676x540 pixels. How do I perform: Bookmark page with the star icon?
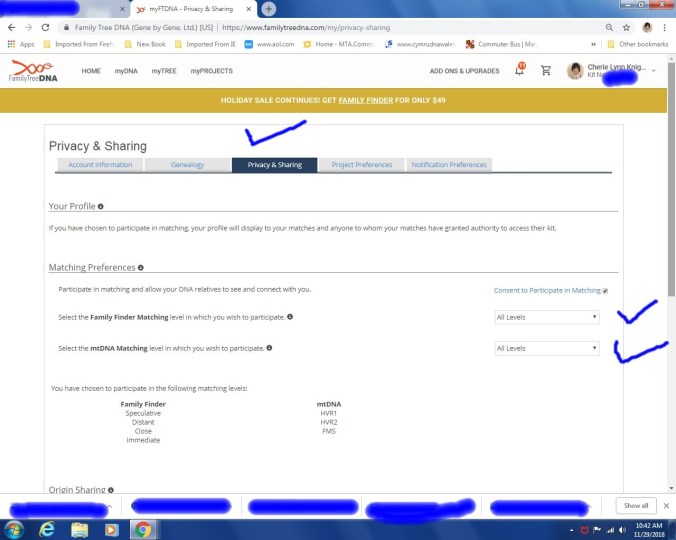626,27
